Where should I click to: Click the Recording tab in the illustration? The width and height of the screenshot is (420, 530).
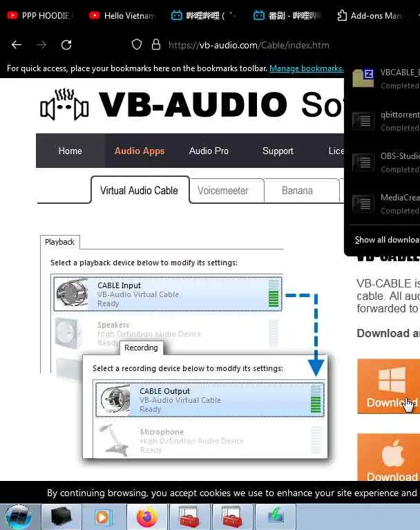click(141, 348)
